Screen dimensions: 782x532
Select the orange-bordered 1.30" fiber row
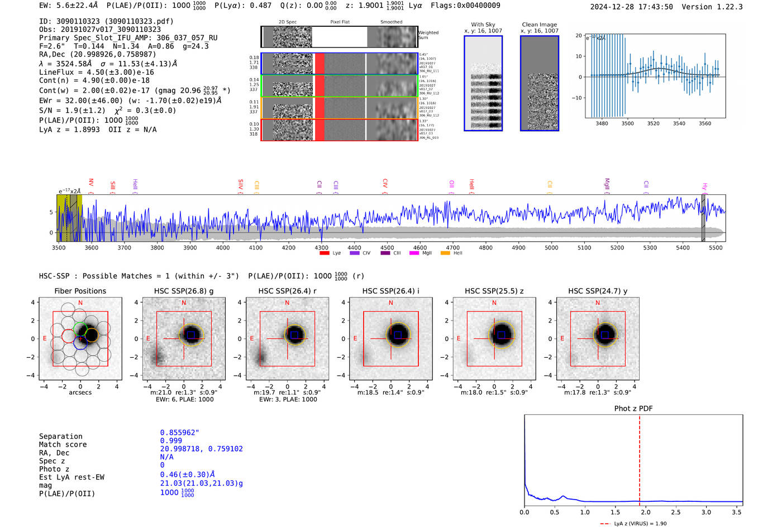pos(339,108)
